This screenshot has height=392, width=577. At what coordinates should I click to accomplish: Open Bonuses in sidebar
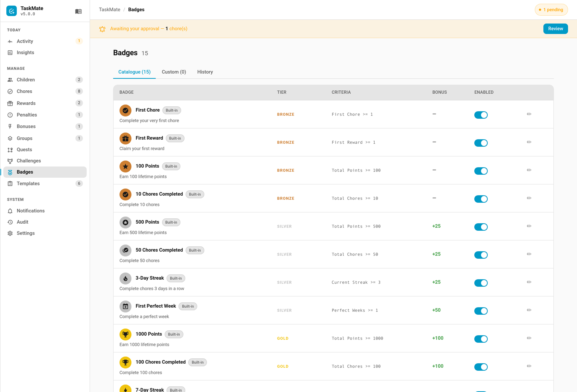45,127
